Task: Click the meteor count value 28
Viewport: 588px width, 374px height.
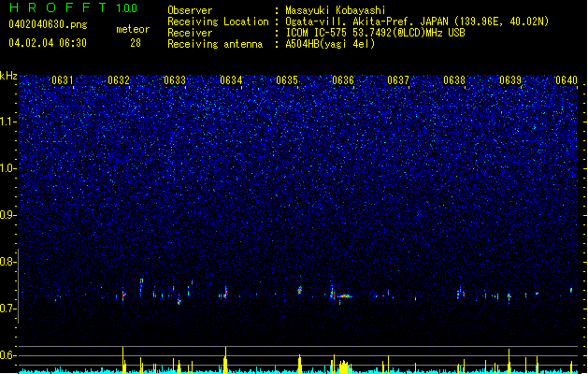Action: [136, 43]
